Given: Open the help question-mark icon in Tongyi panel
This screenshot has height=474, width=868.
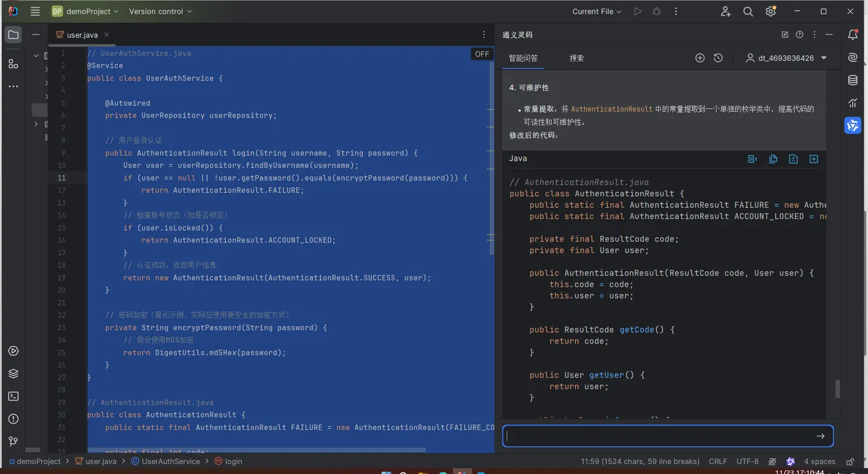Looking at the screenshot, I should point(800,35).
